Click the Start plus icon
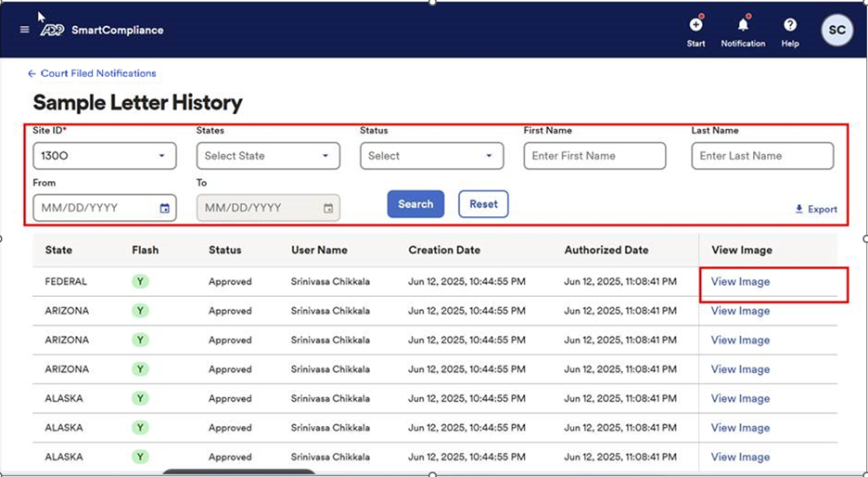This screenshot has height=477, width=868. (x=696, y=25)
